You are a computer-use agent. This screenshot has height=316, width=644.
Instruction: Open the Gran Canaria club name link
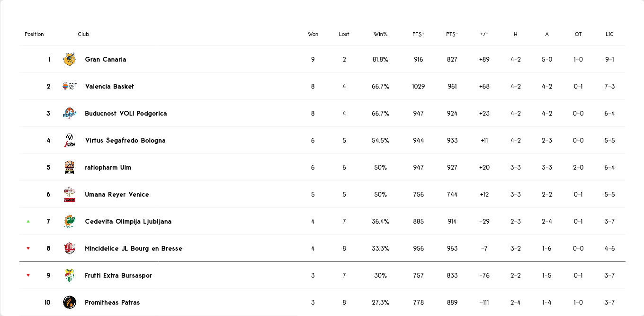106,59
